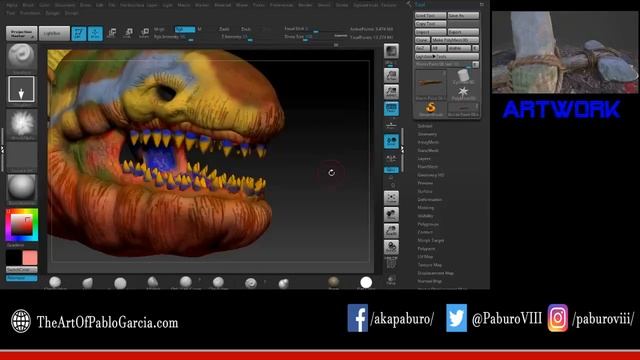Viewport: 640px width, 360px height.
Task: Click the Scroll canvas icon
Action: (x=391, y=76)
